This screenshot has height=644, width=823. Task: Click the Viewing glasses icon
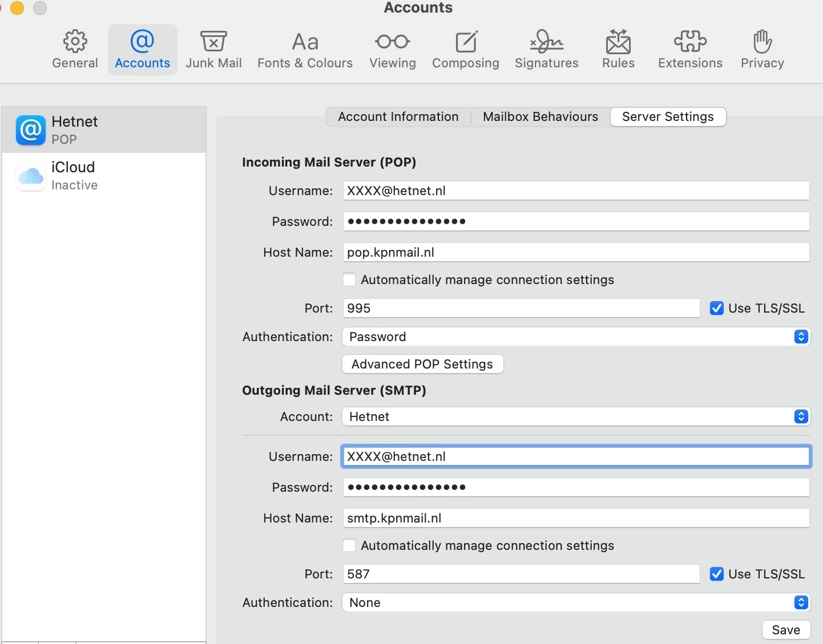pyautogui.click(x=392, y=42)
